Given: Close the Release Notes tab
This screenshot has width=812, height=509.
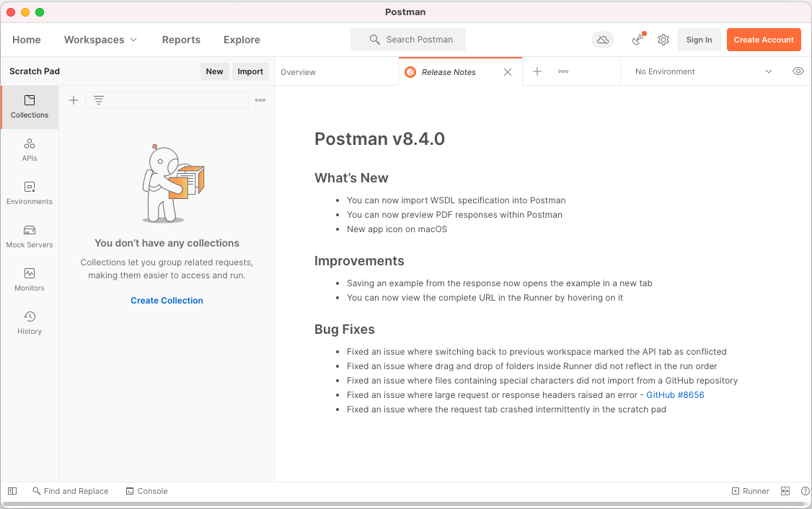Looking at the screenshot, I should click(x=508, y=72).
